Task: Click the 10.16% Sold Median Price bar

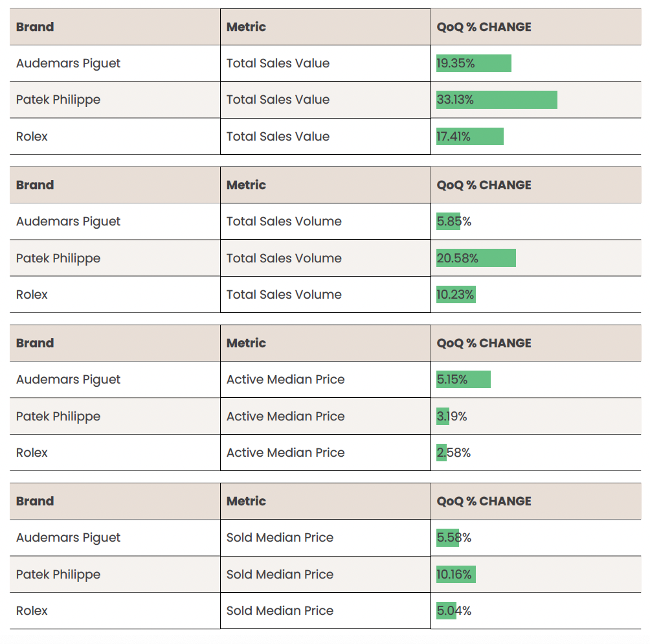Action: coord(456,575)
